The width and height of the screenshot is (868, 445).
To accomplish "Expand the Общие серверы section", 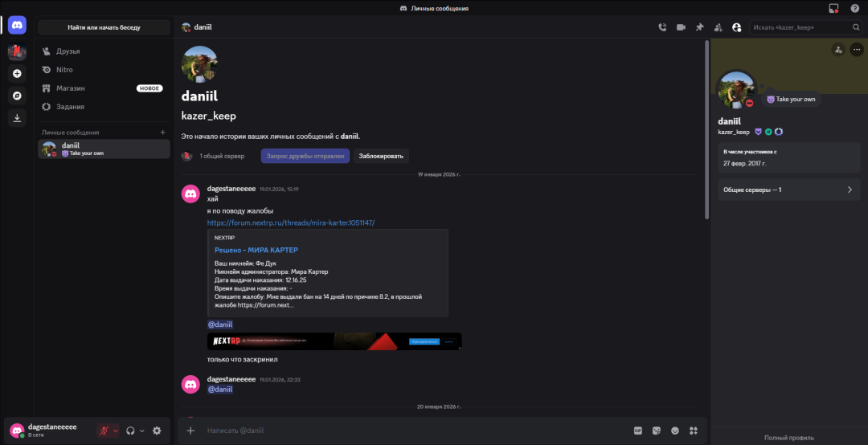I will (788, 190).
